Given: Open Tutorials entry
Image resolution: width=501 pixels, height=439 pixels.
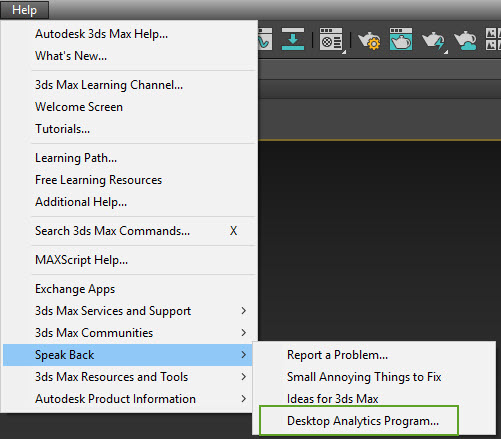Looking at the screenshot, I should tap(129, 129).
